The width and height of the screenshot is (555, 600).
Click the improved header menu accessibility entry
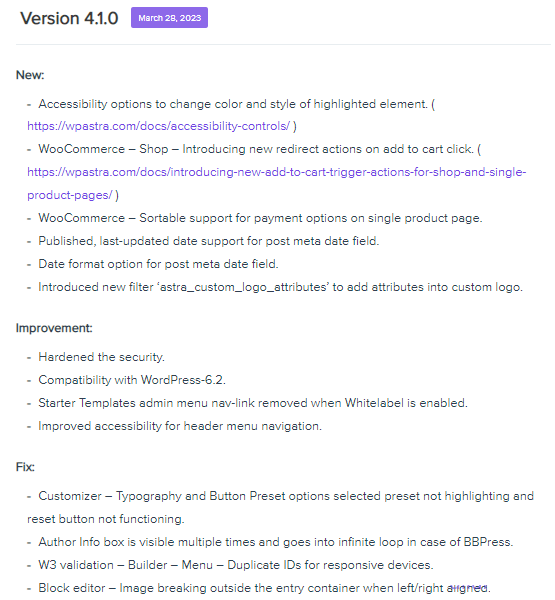tap(180, 426)
